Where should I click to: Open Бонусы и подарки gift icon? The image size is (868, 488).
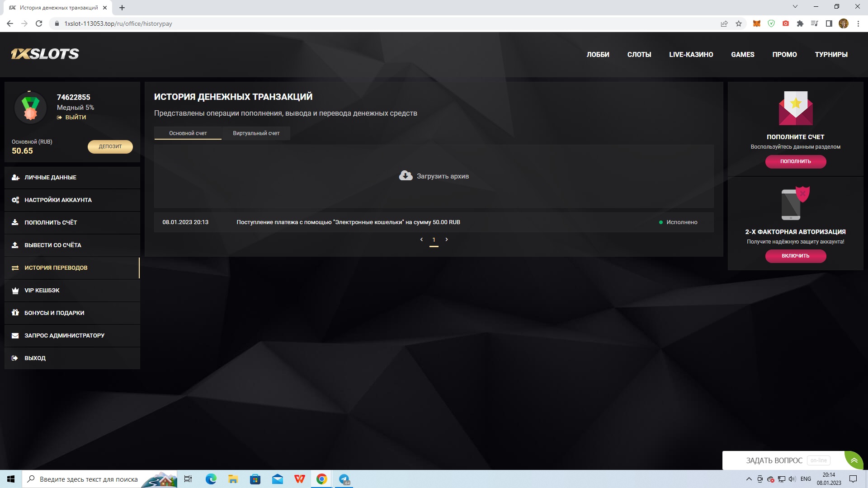point(15,313)
